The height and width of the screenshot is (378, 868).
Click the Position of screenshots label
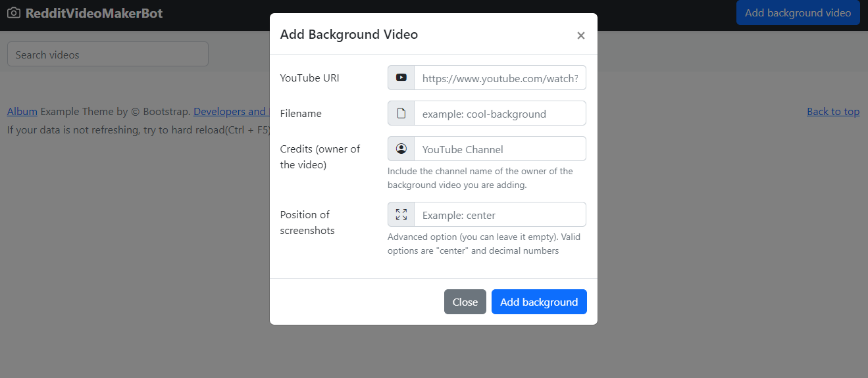coord(307,222)
